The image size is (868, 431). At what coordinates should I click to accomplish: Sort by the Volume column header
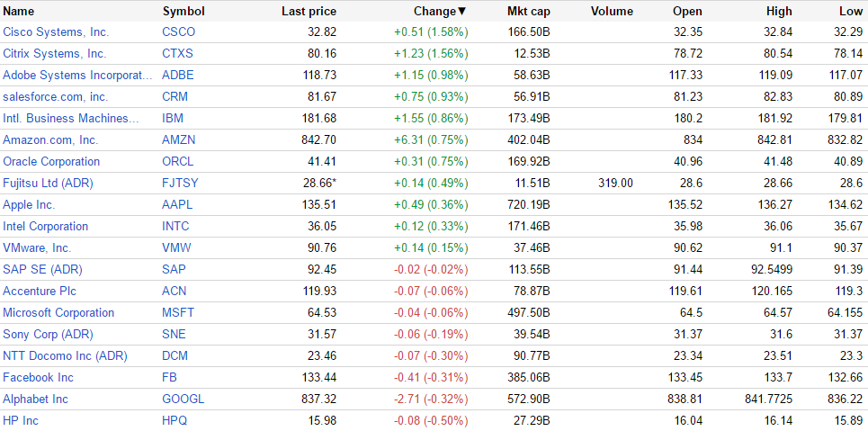click(612, 11)
